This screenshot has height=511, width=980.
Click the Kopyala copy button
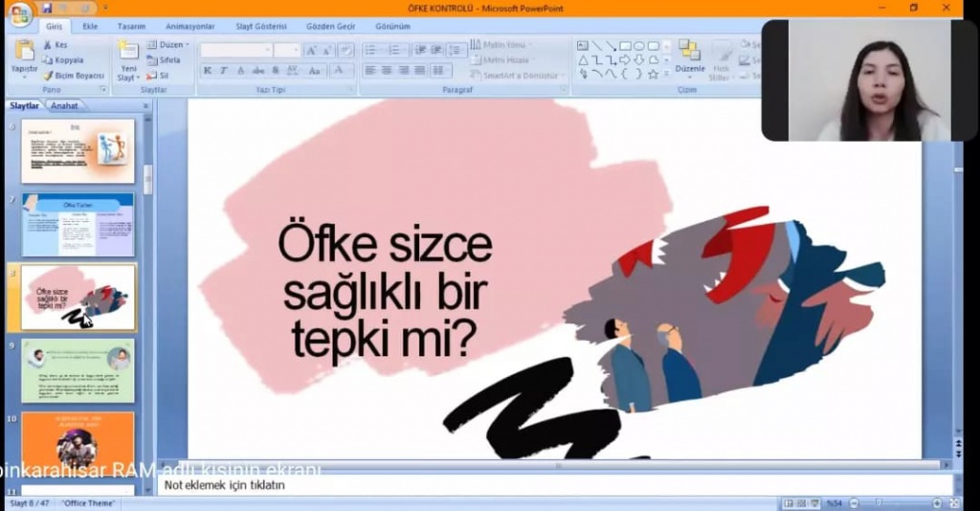[64, 60]
